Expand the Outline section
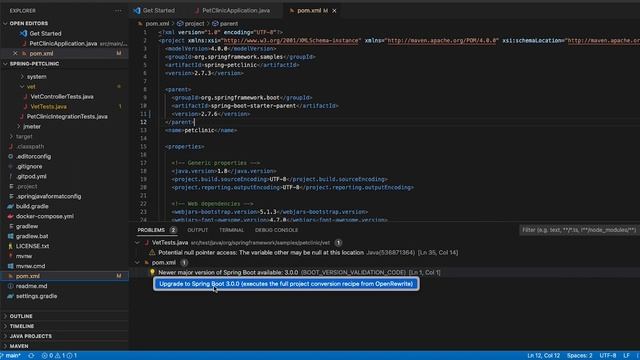This screenshot has width=640, height=360. 21,316
